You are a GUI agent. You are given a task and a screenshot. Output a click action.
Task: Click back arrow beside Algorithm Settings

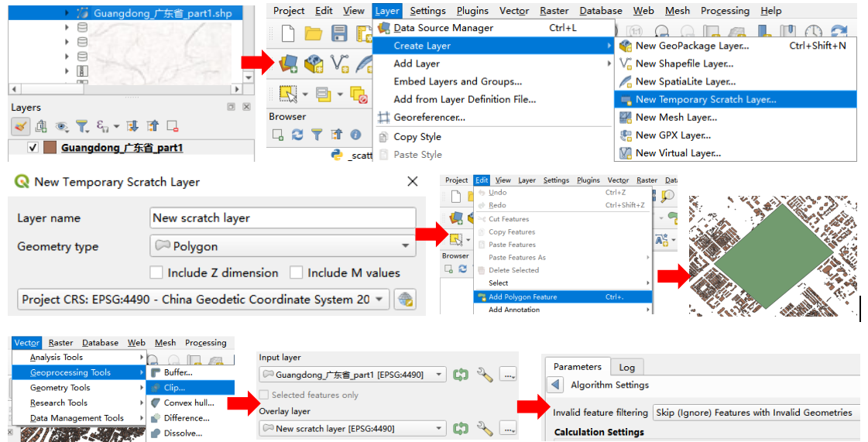point(555,385)
